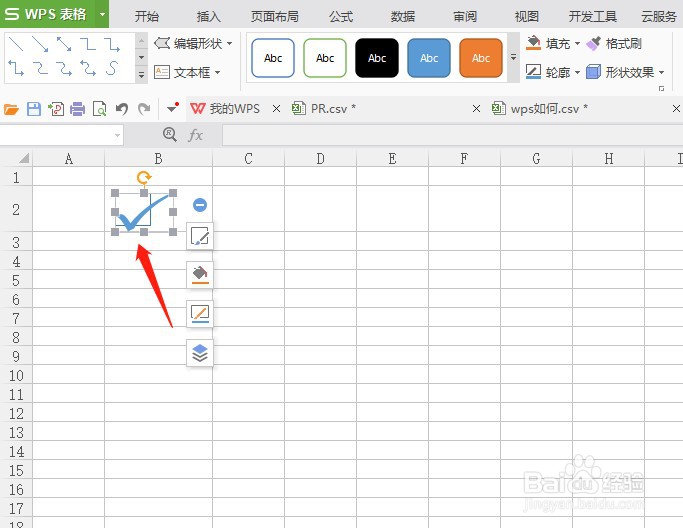Undo the last action
683x528 pixels.
tap(122, 108)
